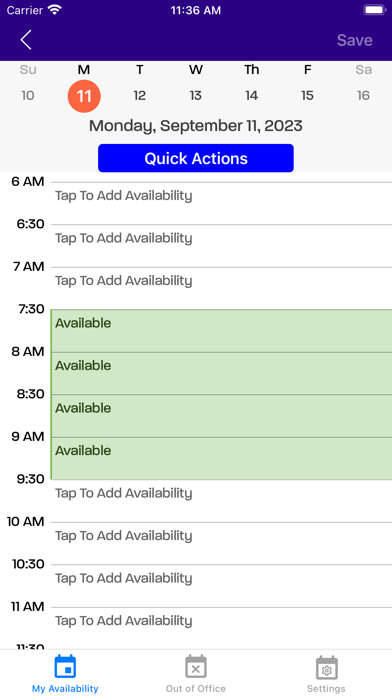392x696 pixels.
Task: Tap the back arrow icon
Action: tap(26, 40)
